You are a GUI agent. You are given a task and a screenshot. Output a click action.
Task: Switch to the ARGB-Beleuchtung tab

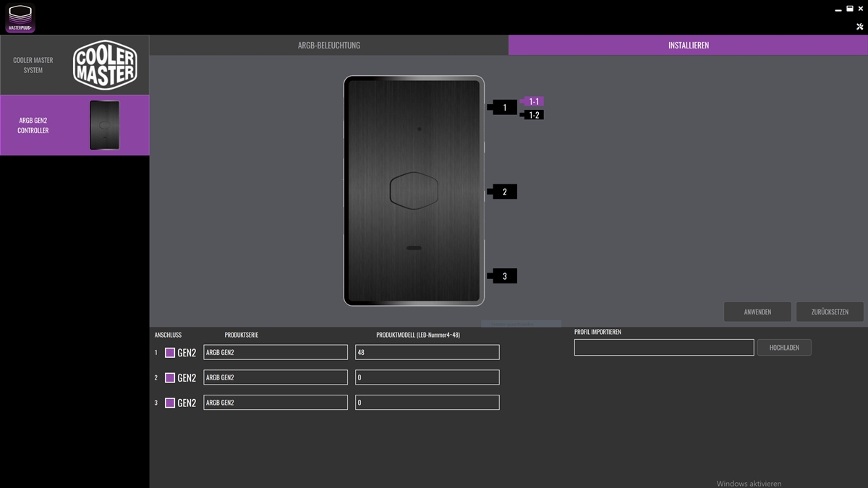tap(329, 45)
